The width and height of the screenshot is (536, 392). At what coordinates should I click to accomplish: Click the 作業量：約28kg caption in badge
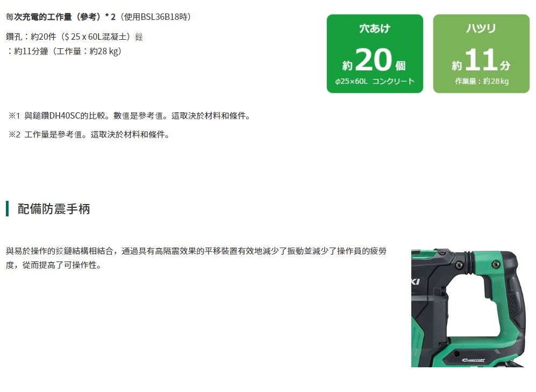[481, 81]
